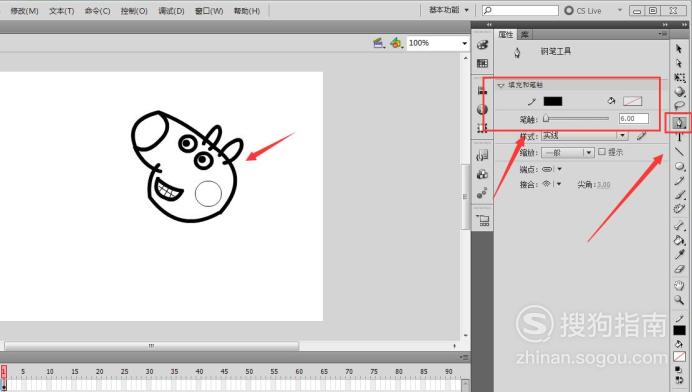Collapse the icon dock double-arrow
692x392 pixels.
[489, 25]
